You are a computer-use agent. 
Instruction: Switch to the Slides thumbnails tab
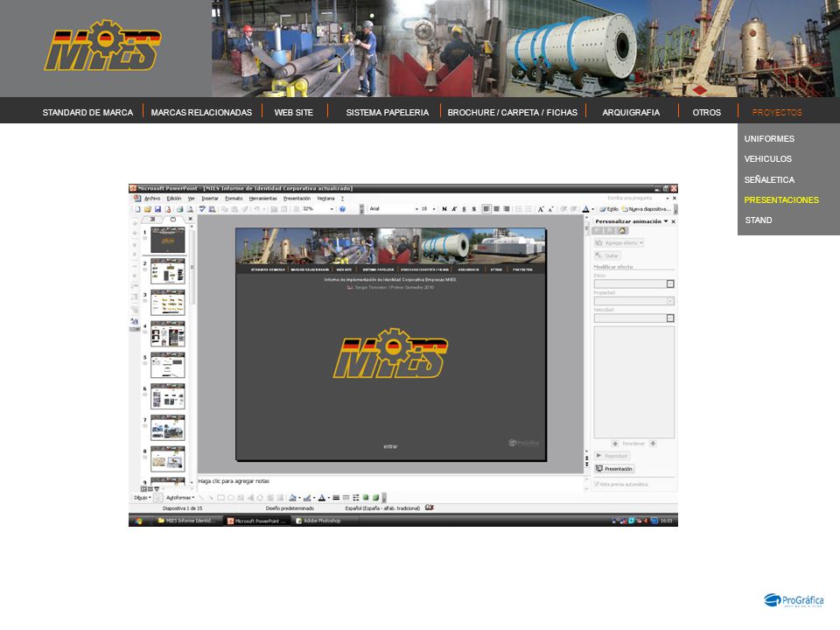173,219
